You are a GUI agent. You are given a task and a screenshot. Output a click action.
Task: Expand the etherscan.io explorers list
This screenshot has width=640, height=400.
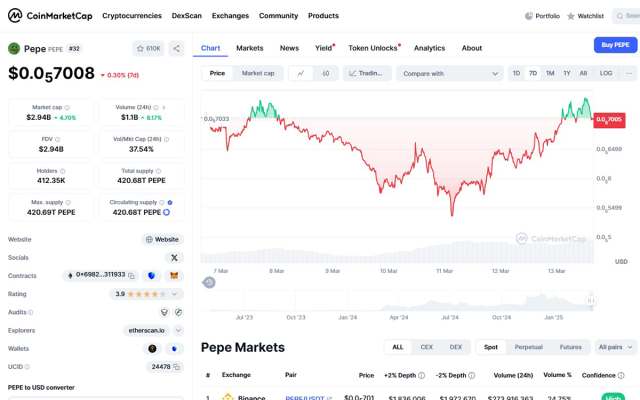click(x=178, y=330)
